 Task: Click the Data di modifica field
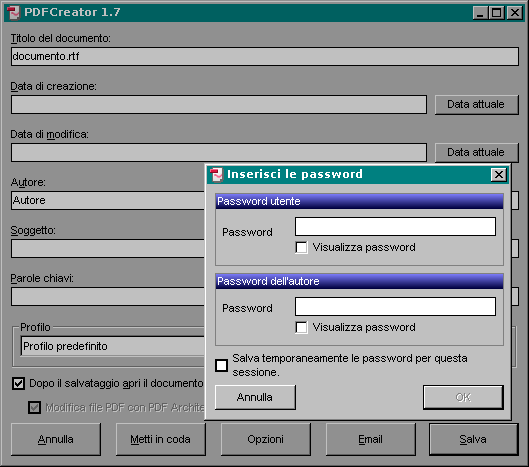(219, 152)
